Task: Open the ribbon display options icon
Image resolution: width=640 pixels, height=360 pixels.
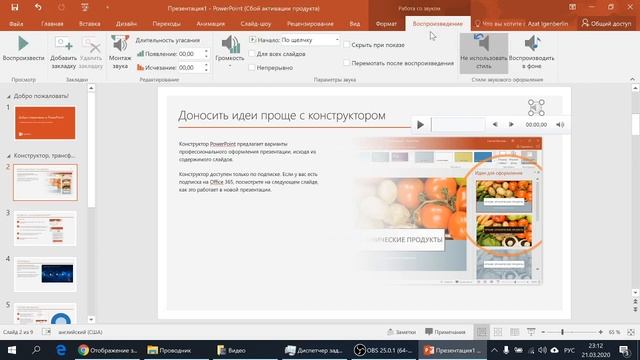Action: [x=572, y=7]
